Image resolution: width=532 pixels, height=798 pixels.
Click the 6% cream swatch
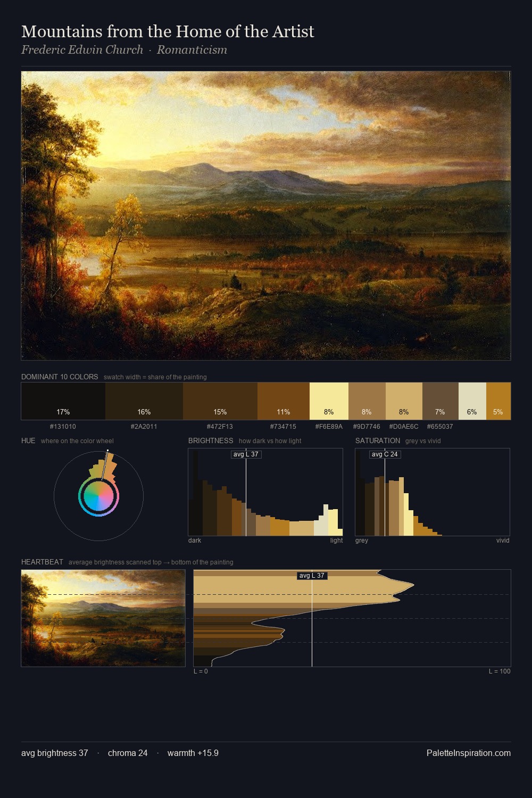472,401
